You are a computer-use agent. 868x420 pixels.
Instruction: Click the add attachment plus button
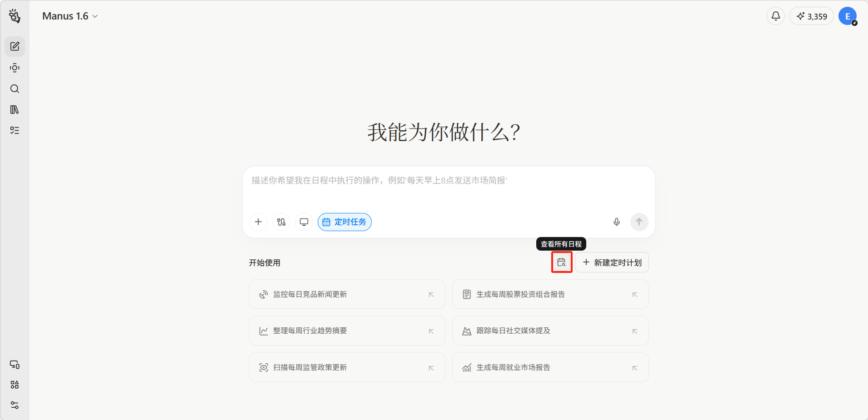[x=258, y=222]
